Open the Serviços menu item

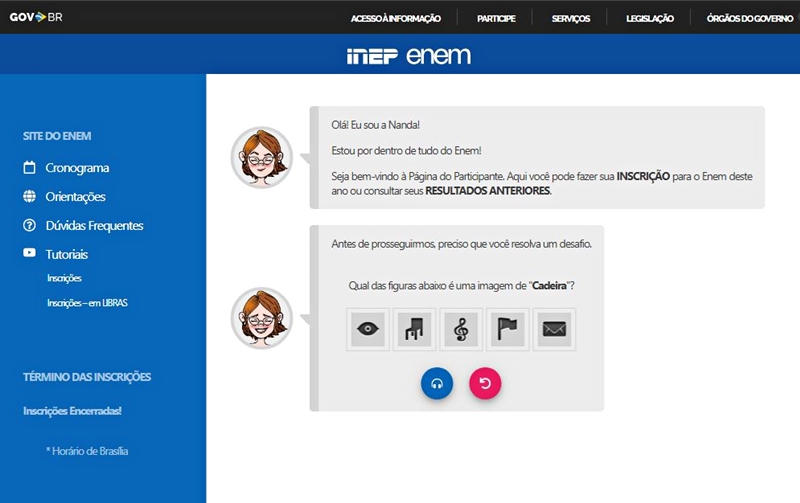(x=570, y=18)
